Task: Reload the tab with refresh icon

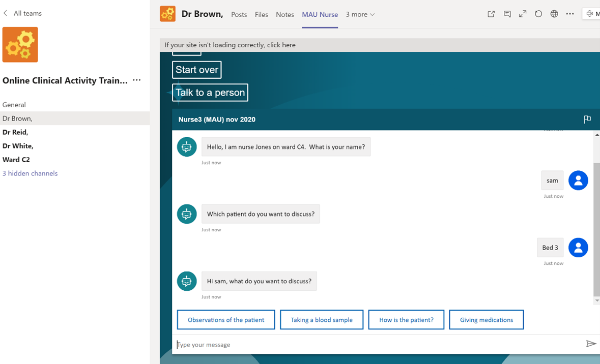Action: [x=538, y=14]
